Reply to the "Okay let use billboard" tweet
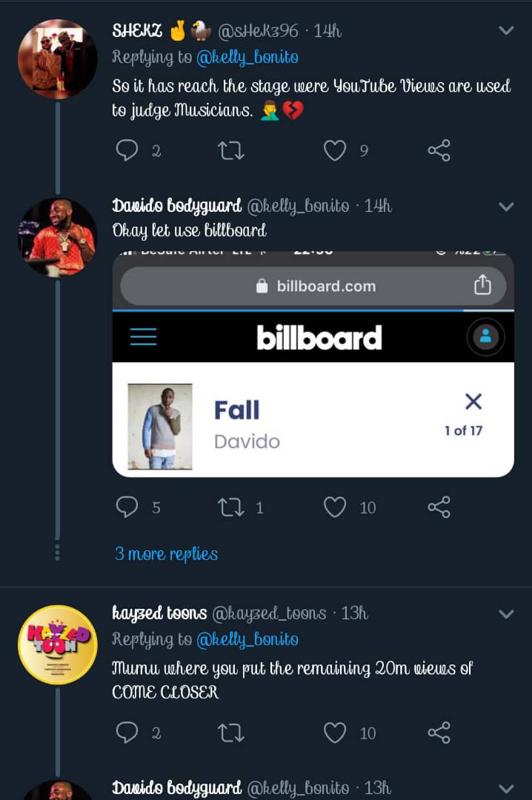The image size is (532, 800). point(128,507)
